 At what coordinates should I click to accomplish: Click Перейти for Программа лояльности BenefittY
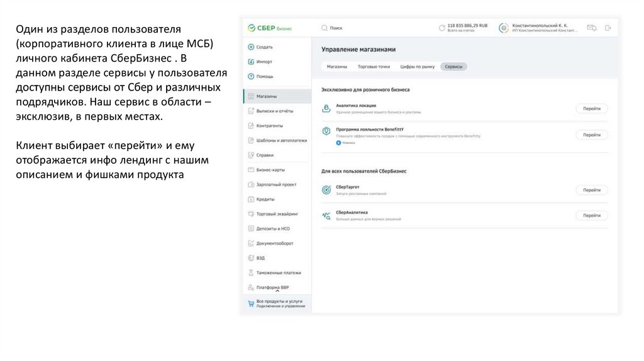click(x=591, y=135)
